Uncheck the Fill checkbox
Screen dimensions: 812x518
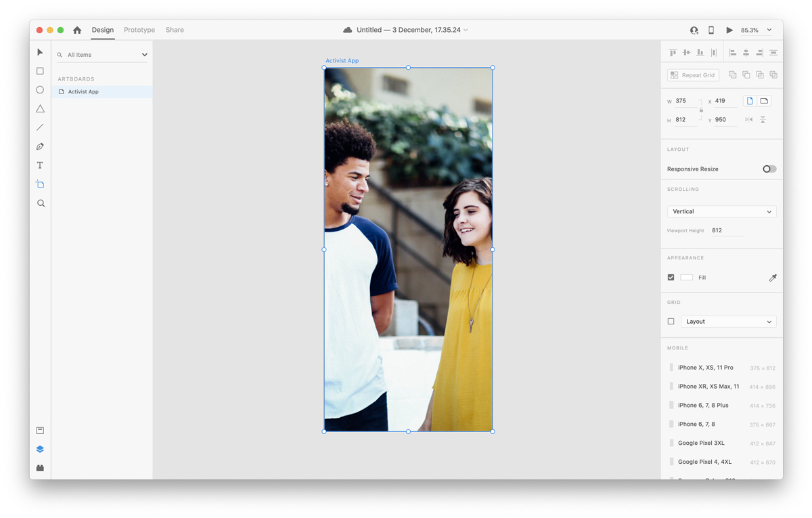671,278
